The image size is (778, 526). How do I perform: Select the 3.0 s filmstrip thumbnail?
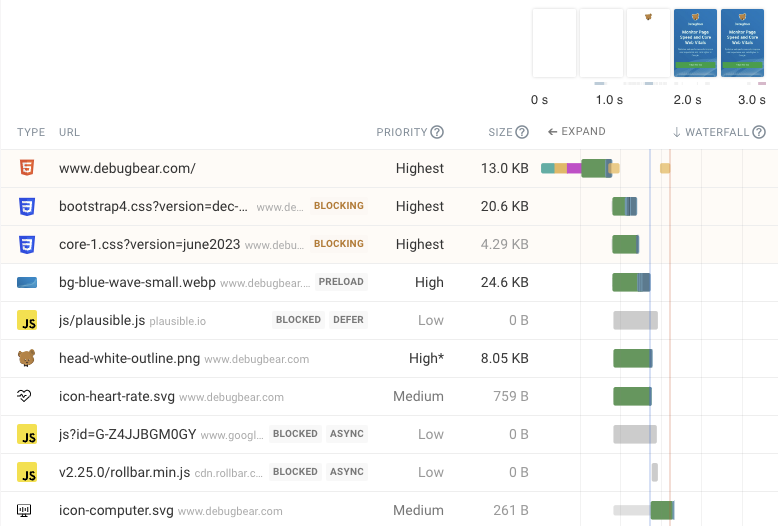coord(743,43)
